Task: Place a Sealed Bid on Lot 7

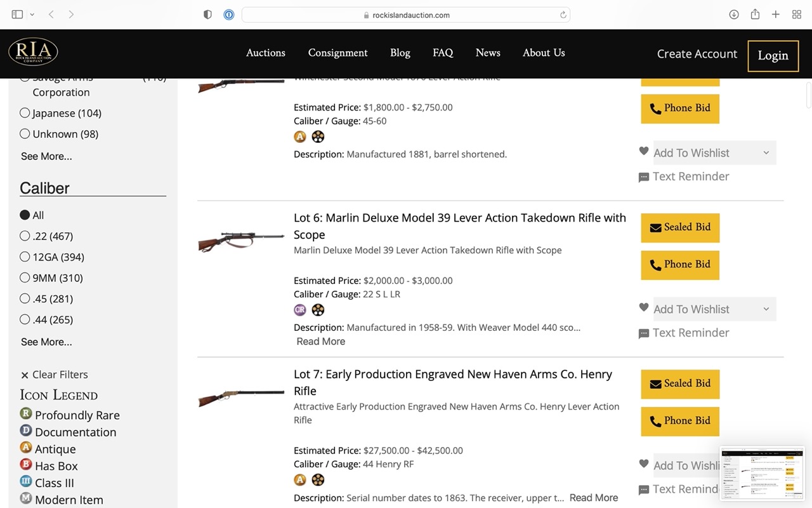Action: 680,384
